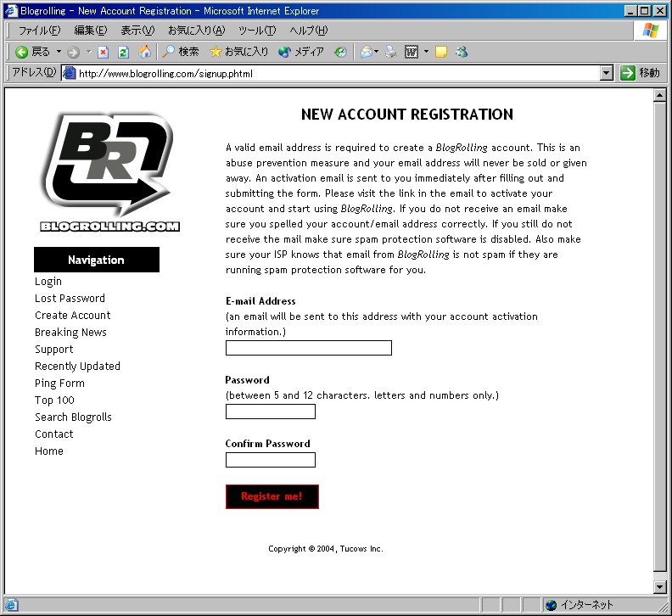The width and height of the screenshot is (672, 616).
Task: Click the Back (戻る) toolbar button
Action: pyautogui.click(x=32, y=52)
